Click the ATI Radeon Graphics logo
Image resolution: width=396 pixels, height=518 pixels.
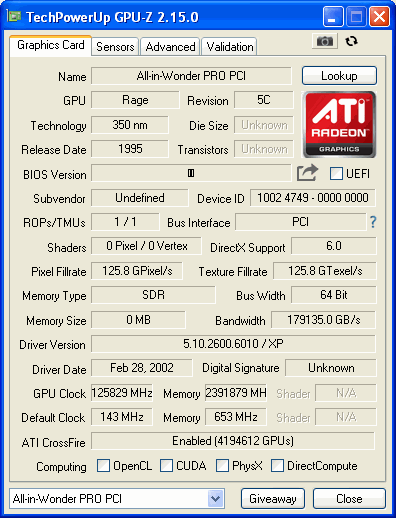[x=339, y=124]
